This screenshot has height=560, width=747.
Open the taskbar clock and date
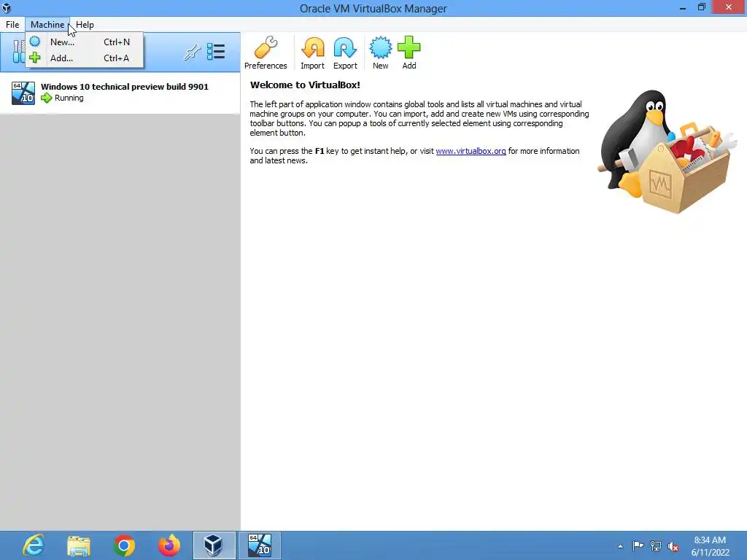710,546
